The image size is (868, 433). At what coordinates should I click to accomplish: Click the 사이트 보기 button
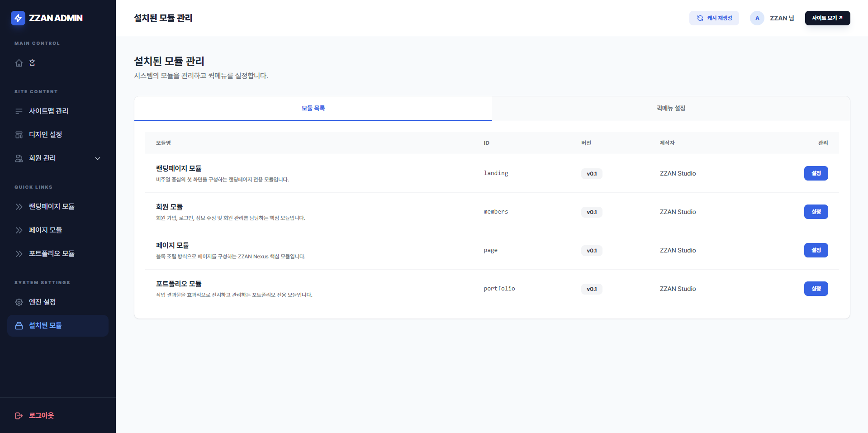827,18
